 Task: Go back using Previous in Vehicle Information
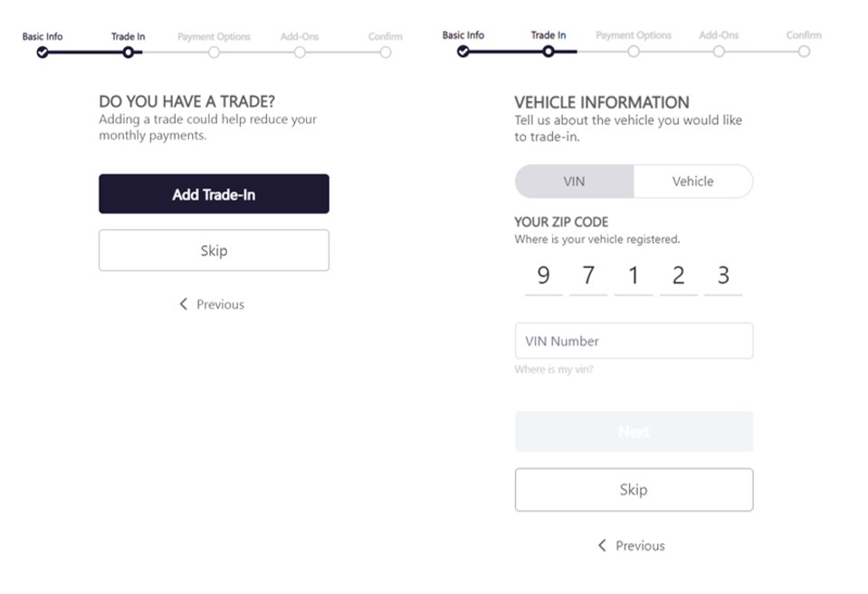[632, 546]
